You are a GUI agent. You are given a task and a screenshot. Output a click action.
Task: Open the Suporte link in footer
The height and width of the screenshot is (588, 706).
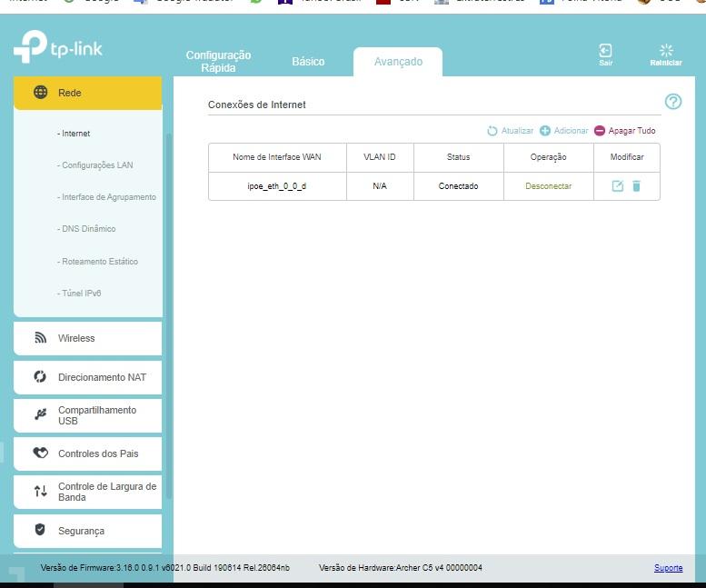(668, 568)
